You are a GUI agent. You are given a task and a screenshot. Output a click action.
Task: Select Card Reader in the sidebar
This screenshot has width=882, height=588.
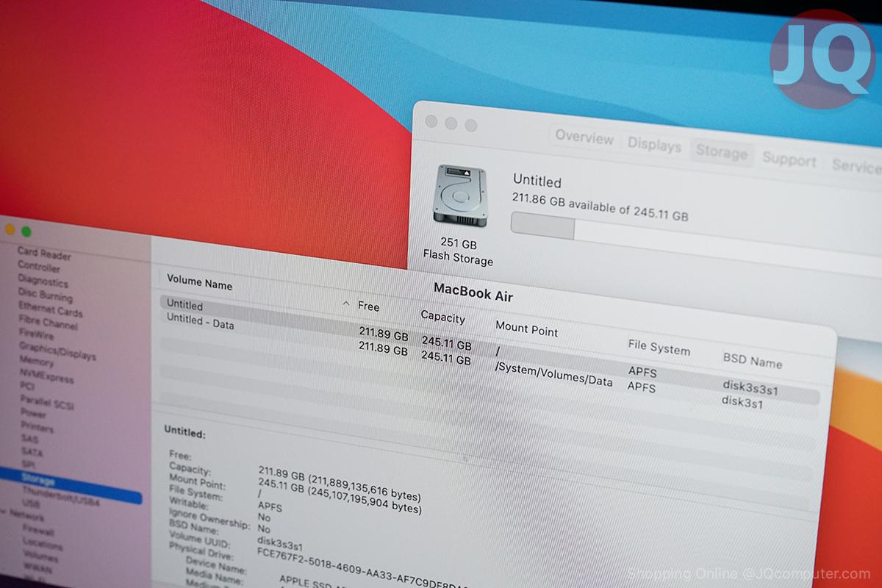[44, 254]
